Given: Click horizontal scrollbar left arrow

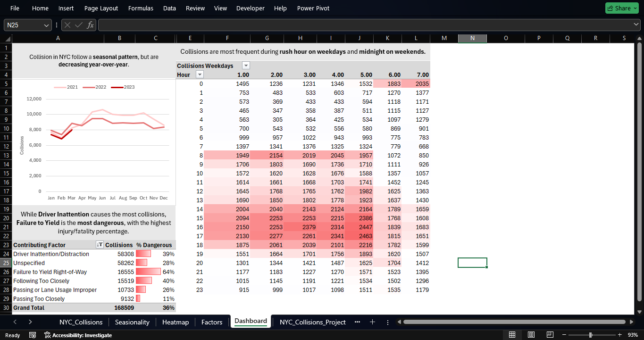Looking at the screenshot, I should coord(399,322).
